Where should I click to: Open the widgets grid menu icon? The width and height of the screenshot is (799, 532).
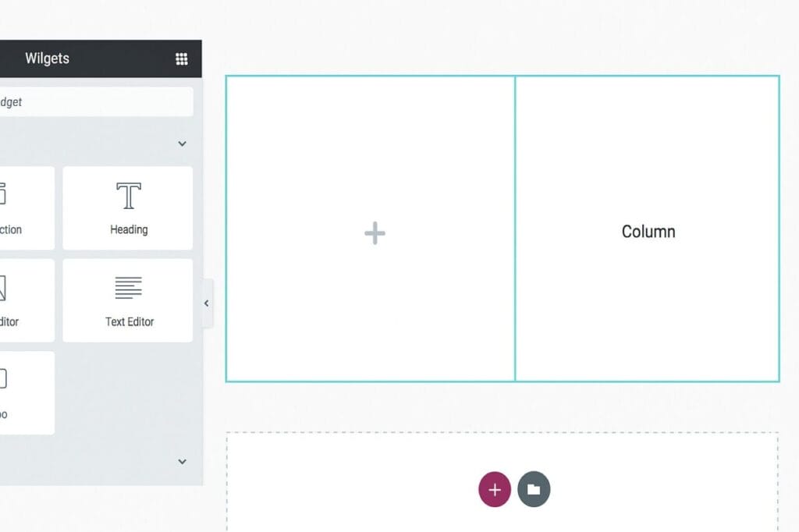182,59
